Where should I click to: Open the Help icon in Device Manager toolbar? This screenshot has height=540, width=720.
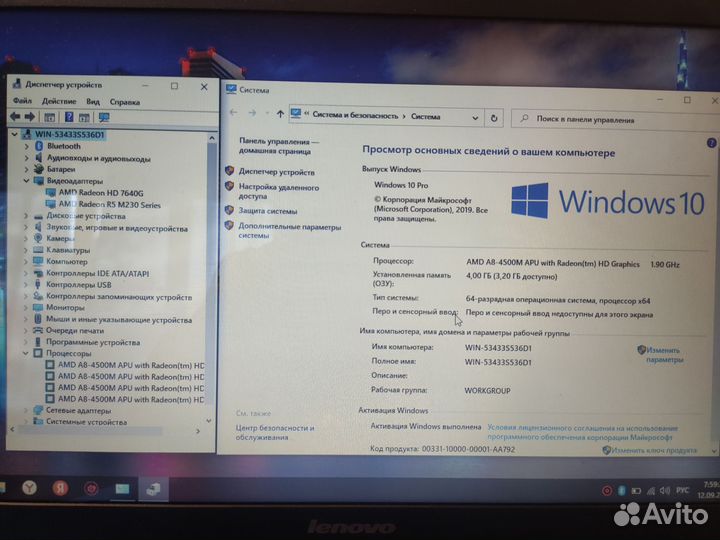pos(69,117)
